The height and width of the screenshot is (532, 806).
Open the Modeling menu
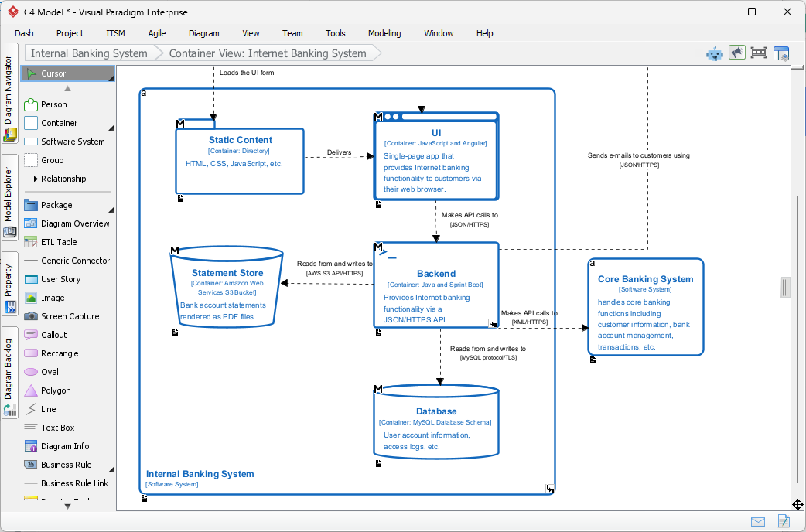pos(384,33)
